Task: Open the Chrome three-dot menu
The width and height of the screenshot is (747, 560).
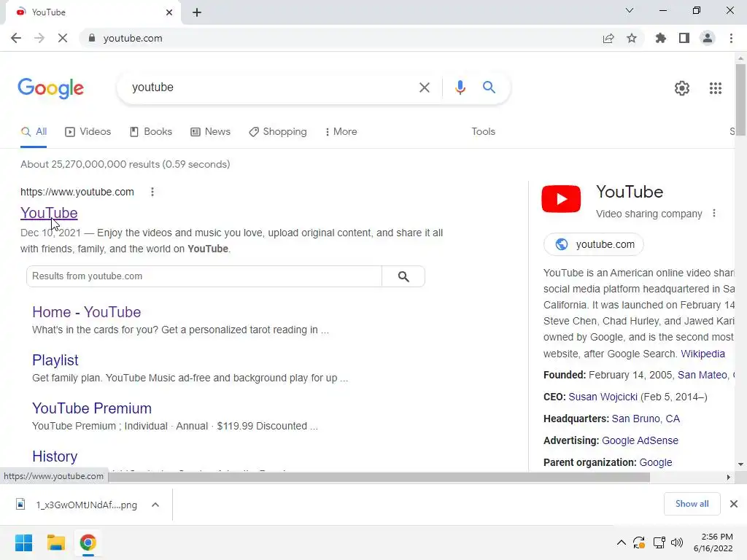Action: (x=731, y=38)
